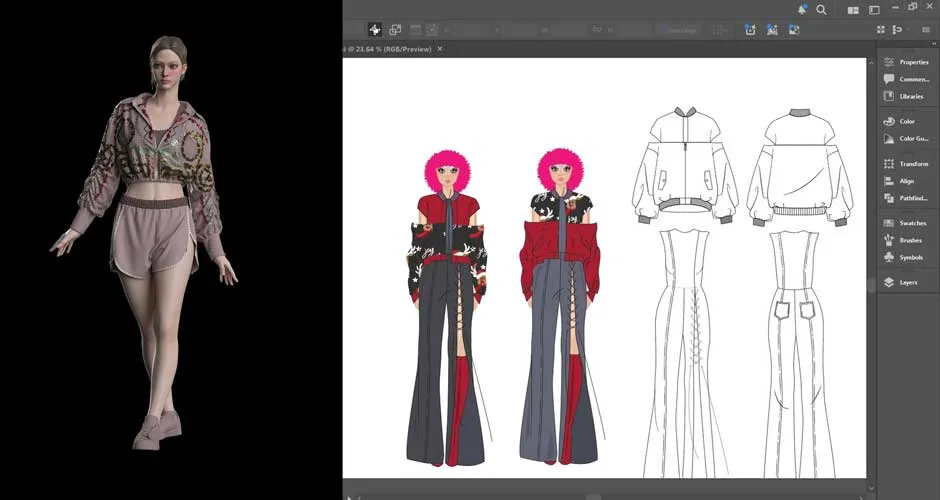Click the jacket back flat sketch
The image size is (940, 500).
tap(800, 167)
